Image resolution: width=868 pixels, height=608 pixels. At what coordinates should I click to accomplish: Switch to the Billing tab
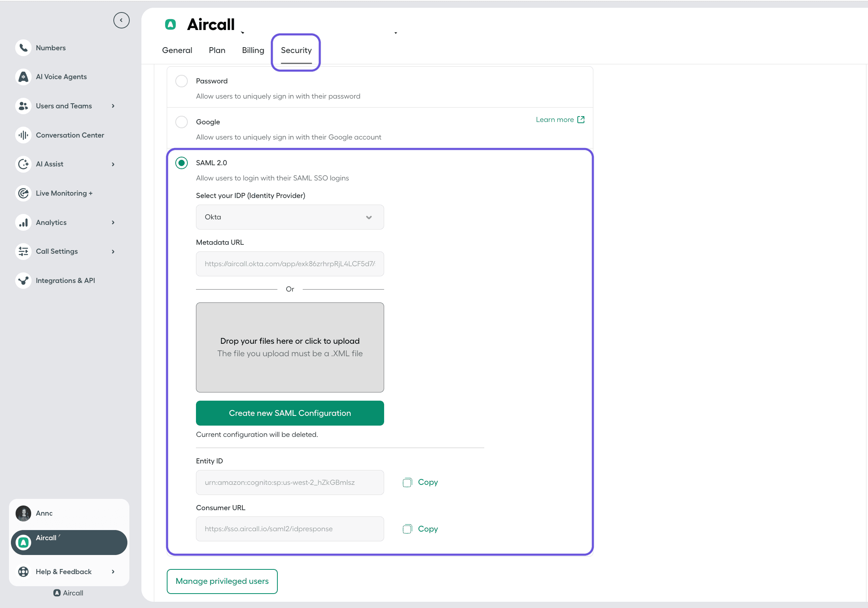(x=253, y=50)
